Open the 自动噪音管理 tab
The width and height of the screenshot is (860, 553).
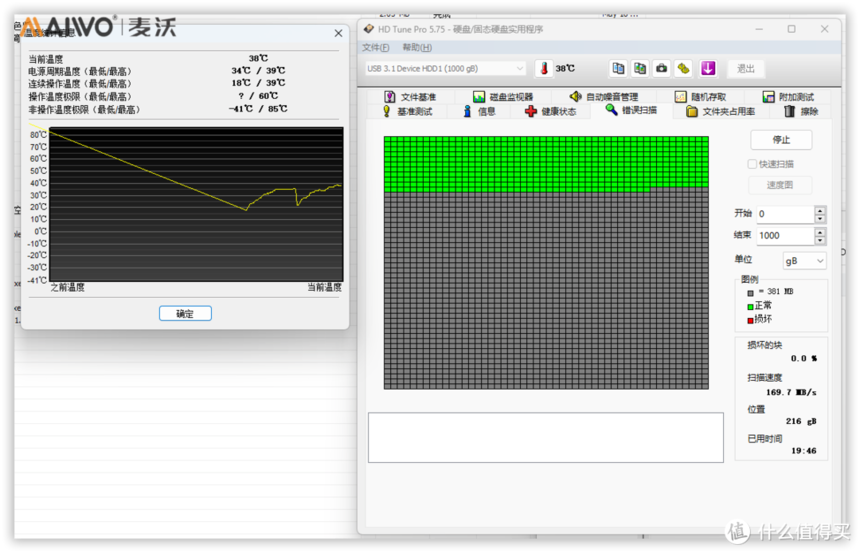(604, 97)
